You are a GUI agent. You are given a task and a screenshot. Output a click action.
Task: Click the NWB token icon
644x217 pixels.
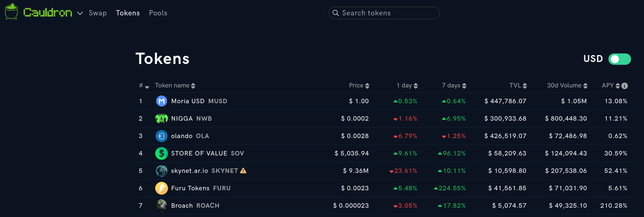162,119
